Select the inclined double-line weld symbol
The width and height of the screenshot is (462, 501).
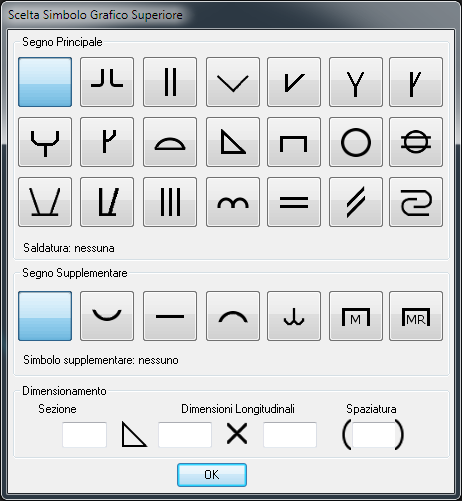356,202
